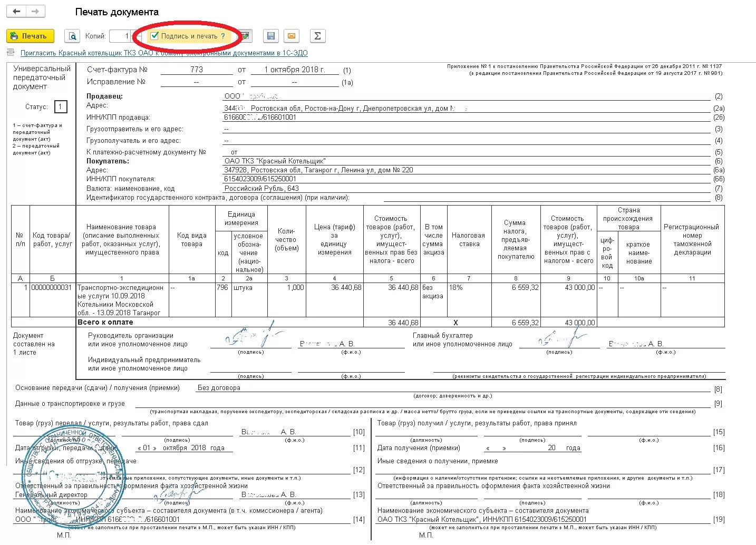
Task: Select Всего к оплате row label
Action: pos(105,322)
